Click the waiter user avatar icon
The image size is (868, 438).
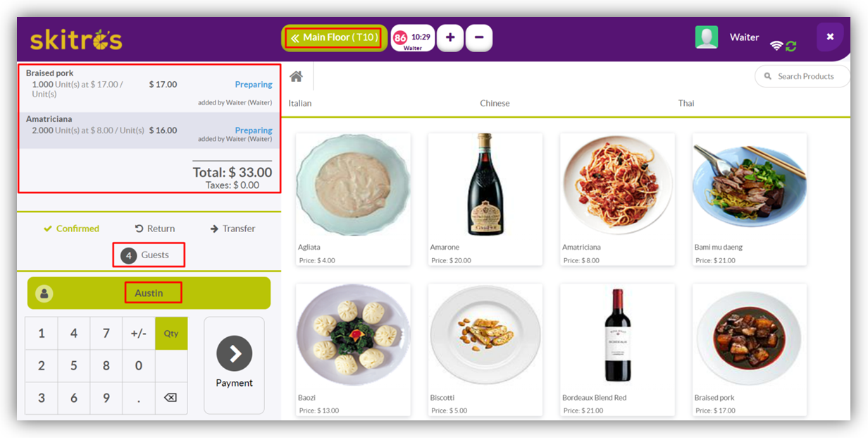(707, 37)
